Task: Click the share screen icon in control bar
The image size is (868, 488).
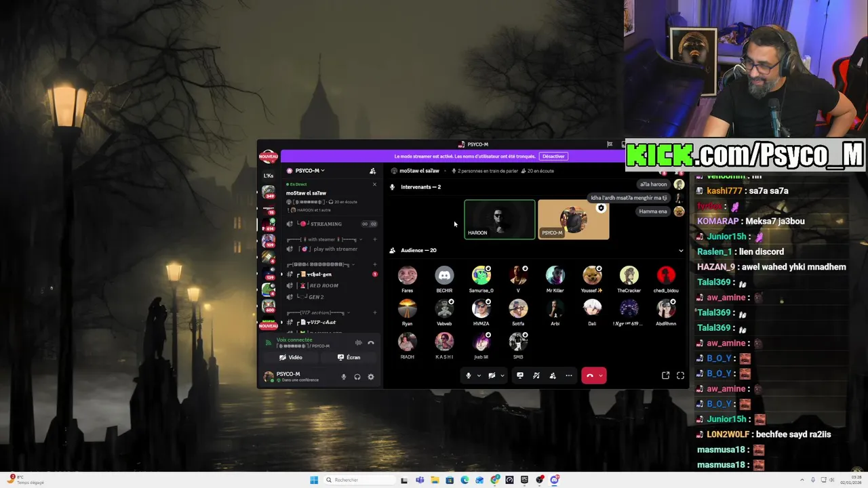Action: pos(520,375)
